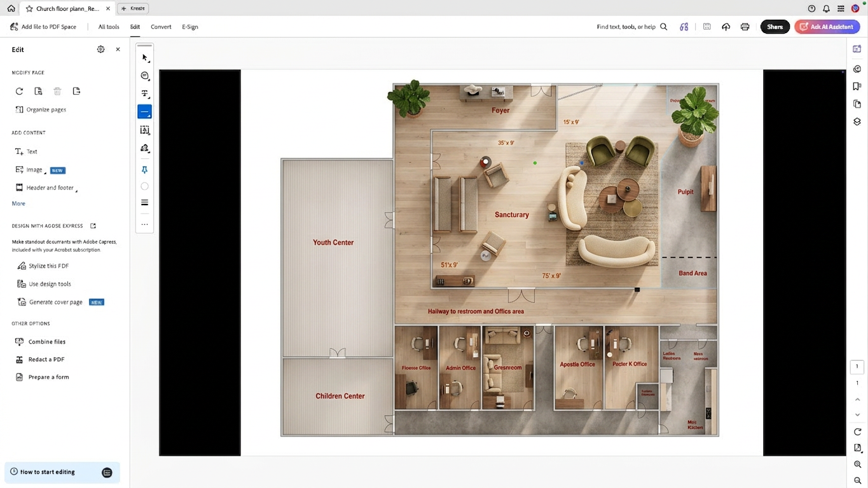The width and height of the screenshot is (868, 488).
Task: Click Generate cover page
Action: pos(50,302)
